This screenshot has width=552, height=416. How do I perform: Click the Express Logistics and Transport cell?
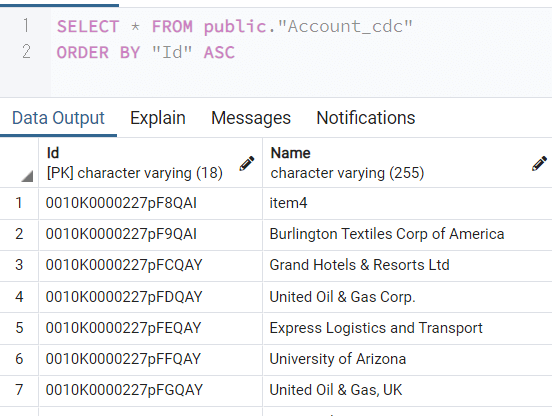click(407, 328)
